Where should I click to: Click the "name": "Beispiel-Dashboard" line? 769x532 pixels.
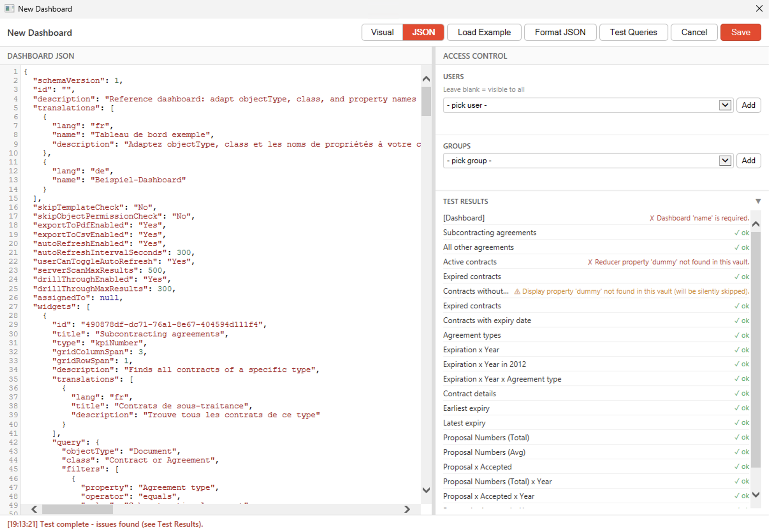[119, 180]
